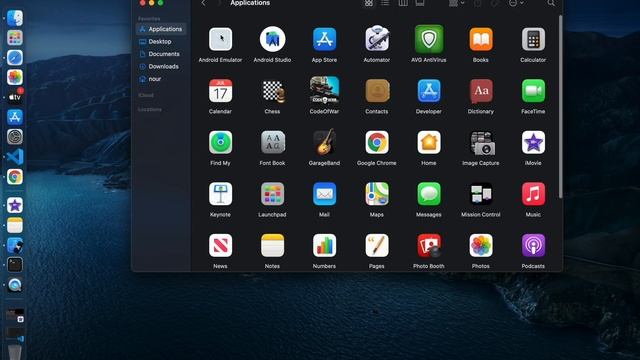Select the Automator app icon
The width and height of the screenshot is (640, 360).
[x=377, y=39]
